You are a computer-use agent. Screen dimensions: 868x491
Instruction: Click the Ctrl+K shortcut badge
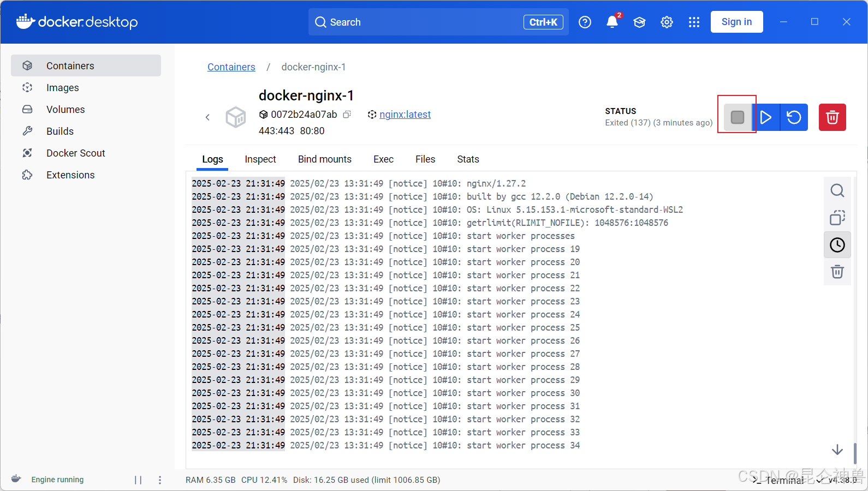tap(543, 22)
